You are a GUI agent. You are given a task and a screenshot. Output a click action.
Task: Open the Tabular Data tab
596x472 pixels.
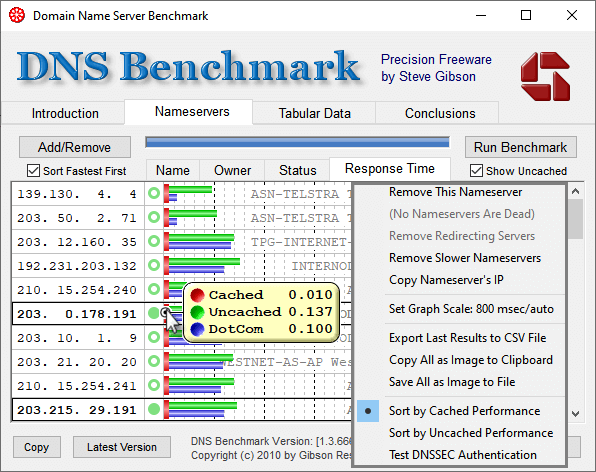(x=314, y=113)
